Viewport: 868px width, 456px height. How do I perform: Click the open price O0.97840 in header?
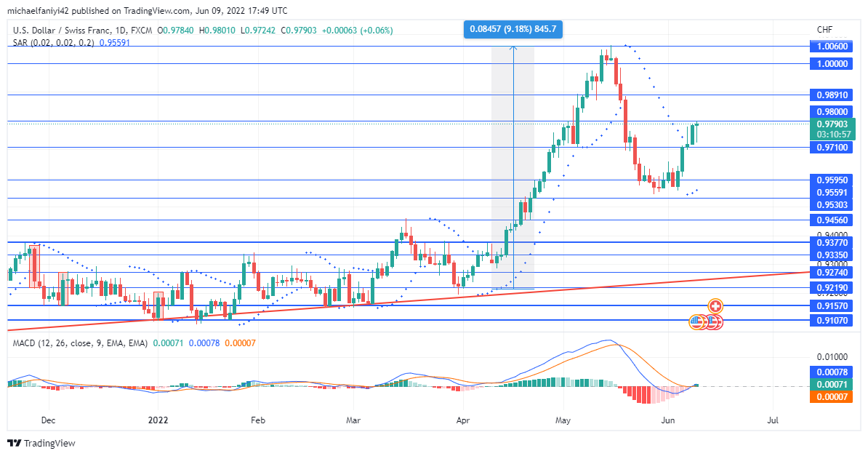pos(175,31)
